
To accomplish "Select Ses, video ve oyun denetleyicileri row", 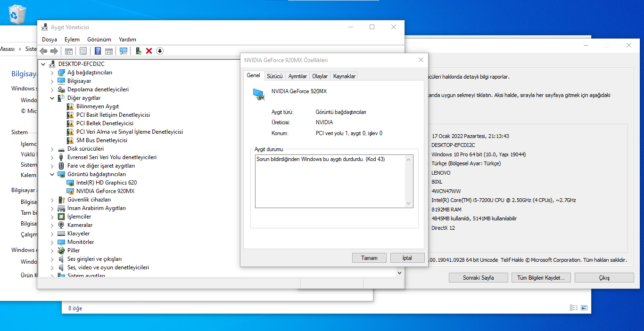I will point(108,267).
